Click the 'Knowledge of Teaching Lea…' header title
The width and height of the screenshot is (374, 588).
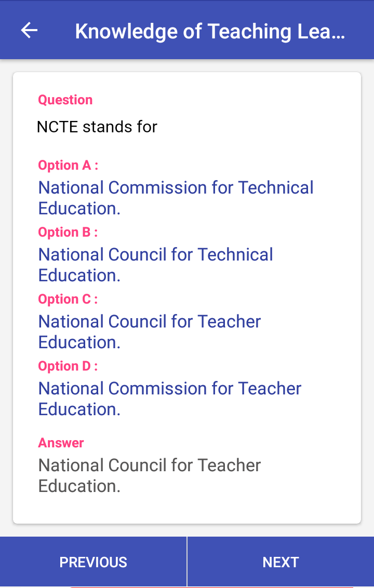209,31
